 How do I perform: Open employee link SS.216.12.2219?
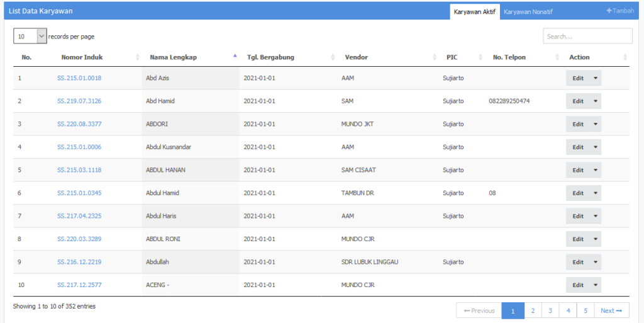coord(79,262)
